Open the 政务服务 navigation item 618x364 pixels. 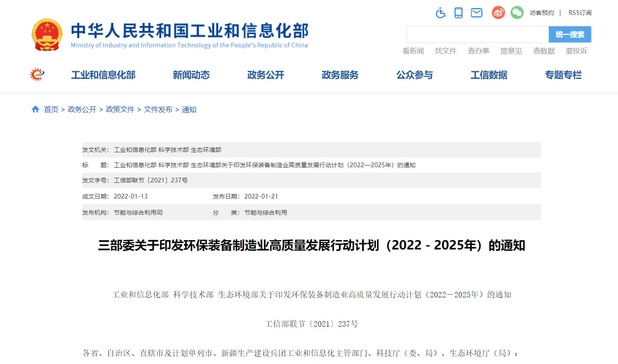coord(340,75)
